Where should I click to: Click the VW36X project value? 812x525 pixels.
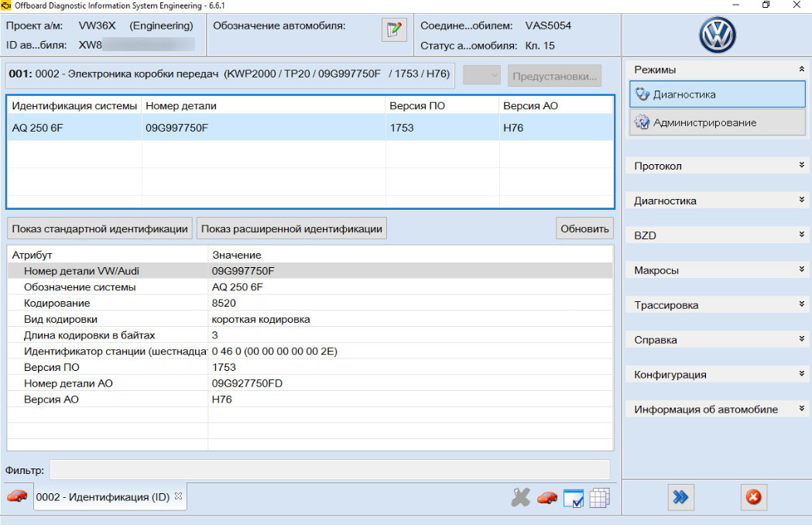tap(97, 26)
